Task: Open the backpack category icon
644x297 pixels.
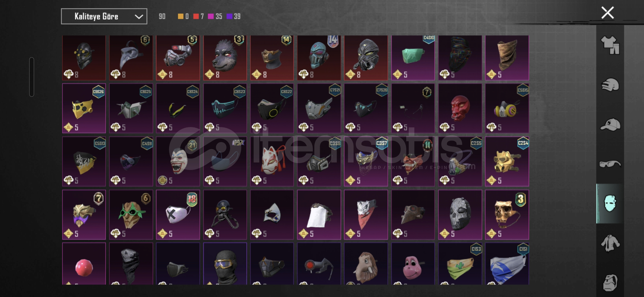Action: click(x=610, y=282)
